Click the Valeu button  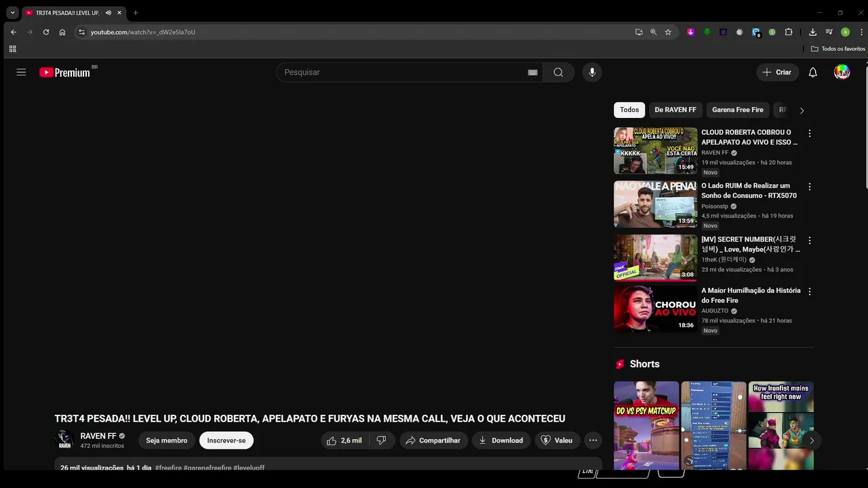[x=557, y=441]
